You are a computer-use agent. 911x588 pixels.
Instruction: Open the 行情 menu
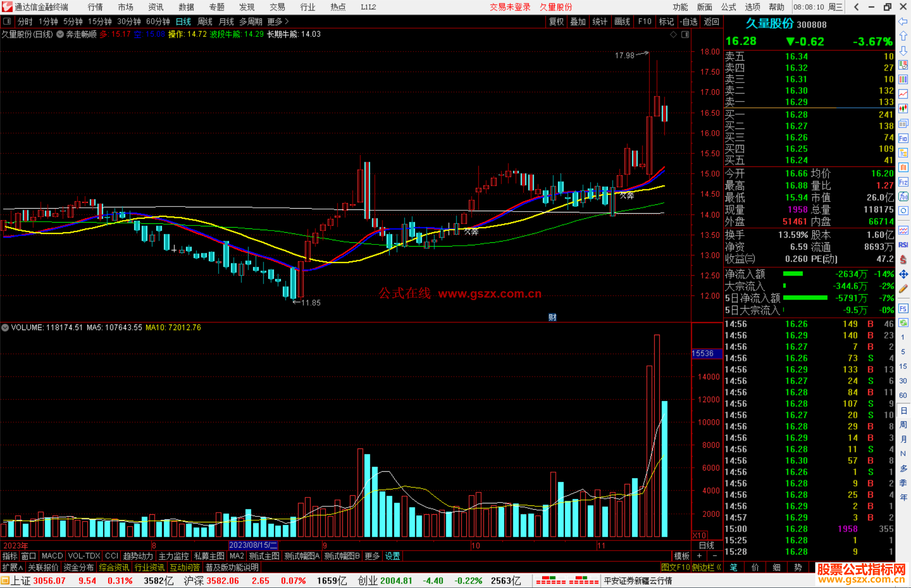click(95, 7)
